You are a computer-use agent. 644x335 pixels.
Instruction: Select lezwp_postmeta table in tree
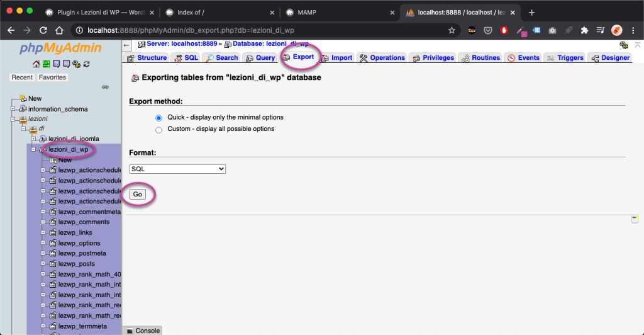point(82,253)
